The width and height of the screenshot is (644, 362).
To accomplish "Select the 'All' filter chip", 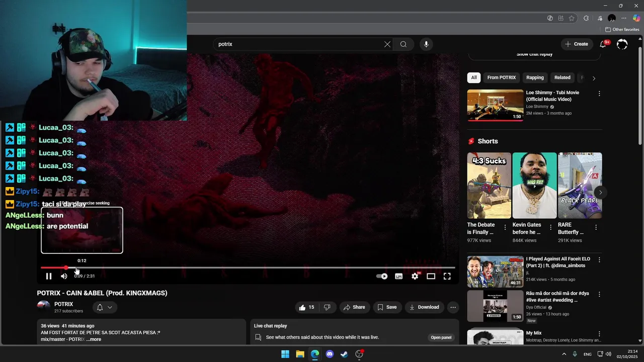I will click(x=474, y=77).
